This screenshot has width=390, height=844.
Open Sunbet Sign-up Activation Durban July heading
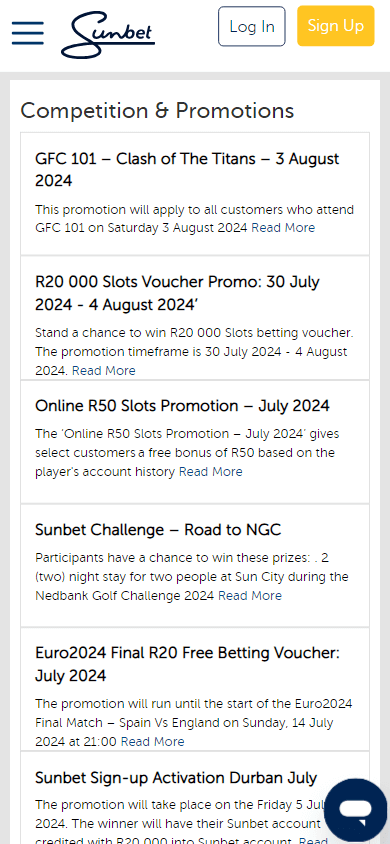click(x=176, y=778)
